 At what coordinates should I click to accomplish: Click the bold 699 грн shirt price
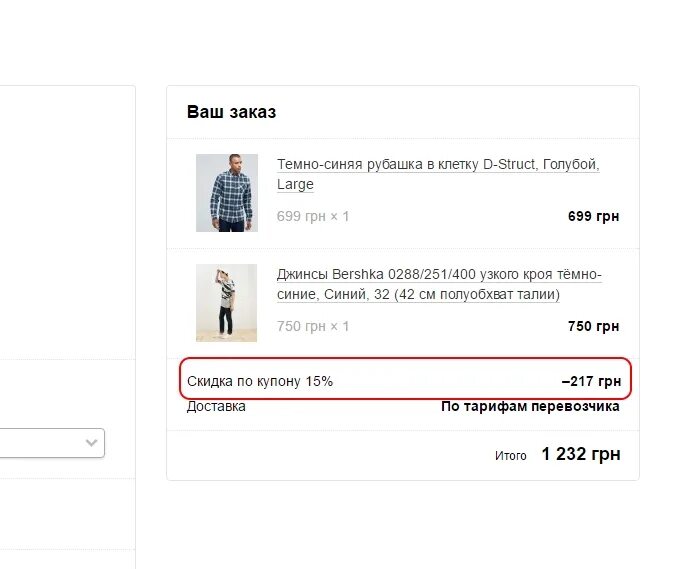[593, 216]
